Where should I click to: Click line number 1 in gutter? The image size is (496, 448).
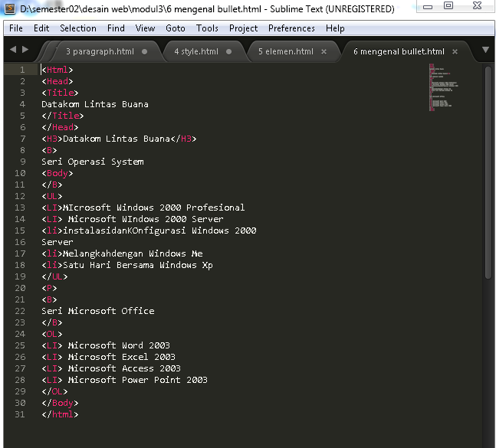[x=22, y=70]
